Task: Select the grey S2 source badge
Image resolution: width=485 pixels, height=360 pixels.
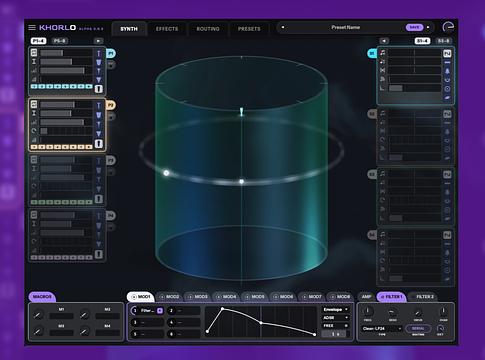Action: point(372,114)
